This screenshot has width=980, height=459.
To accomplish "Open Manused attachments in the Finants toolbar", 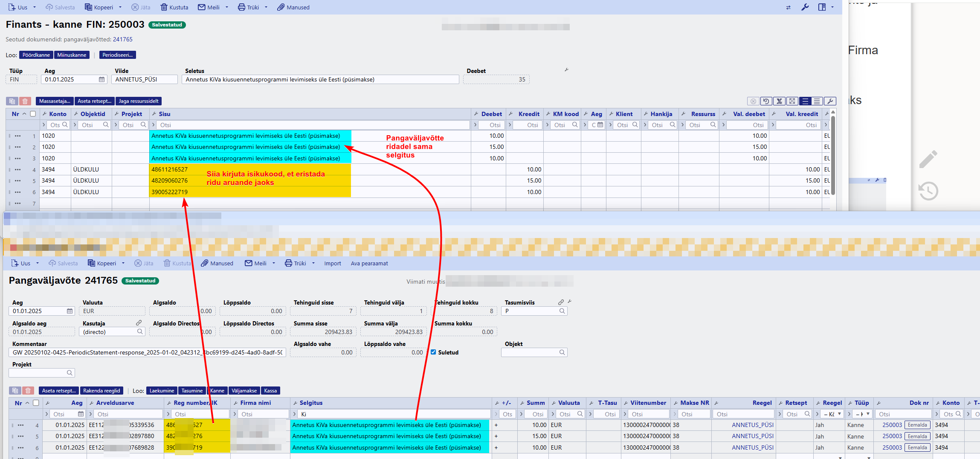I will point(293,7).
